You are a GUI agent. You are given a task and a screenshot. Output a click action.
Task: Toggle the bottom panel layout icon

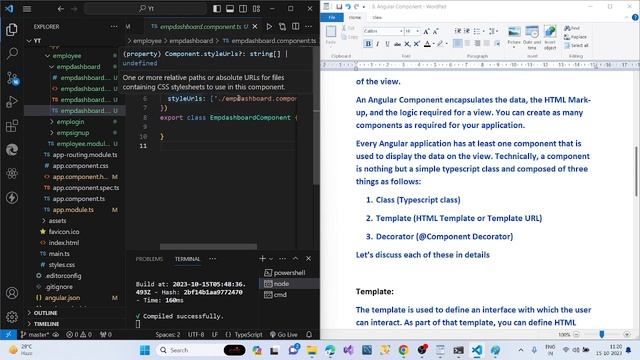[x=230, y=9]
